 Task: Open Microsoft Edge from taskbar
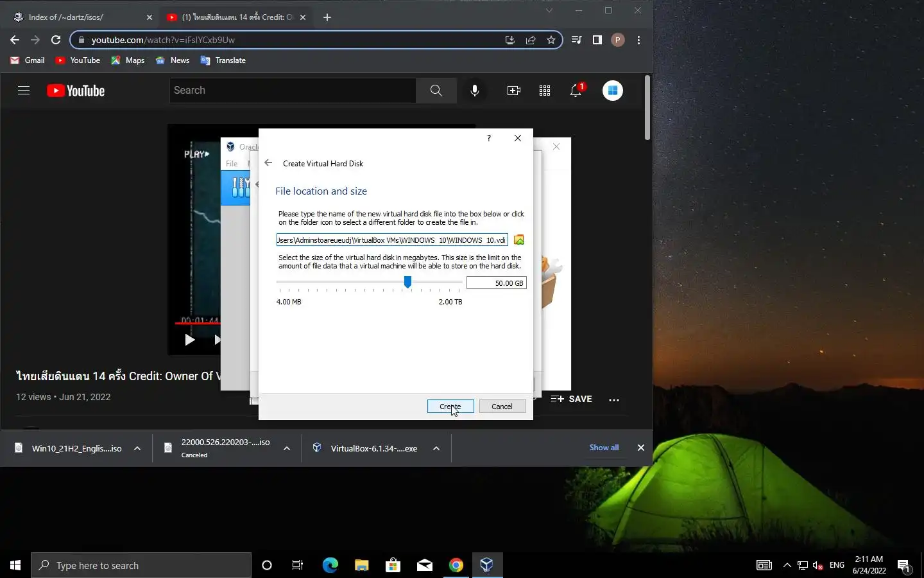point(330,565)
